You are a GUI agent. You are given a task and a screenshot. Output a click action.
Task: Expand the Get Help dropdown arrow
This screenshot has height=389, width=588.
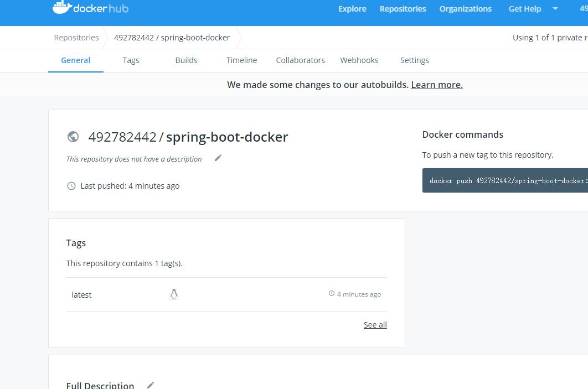pos(555,9)
